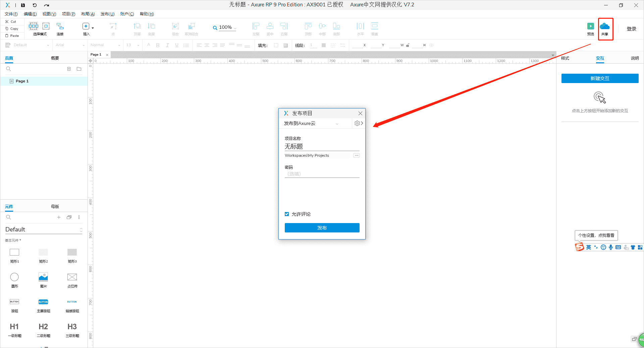Open the Default library dropdown
Screen dimensions: 644x348
coord(44,229)
